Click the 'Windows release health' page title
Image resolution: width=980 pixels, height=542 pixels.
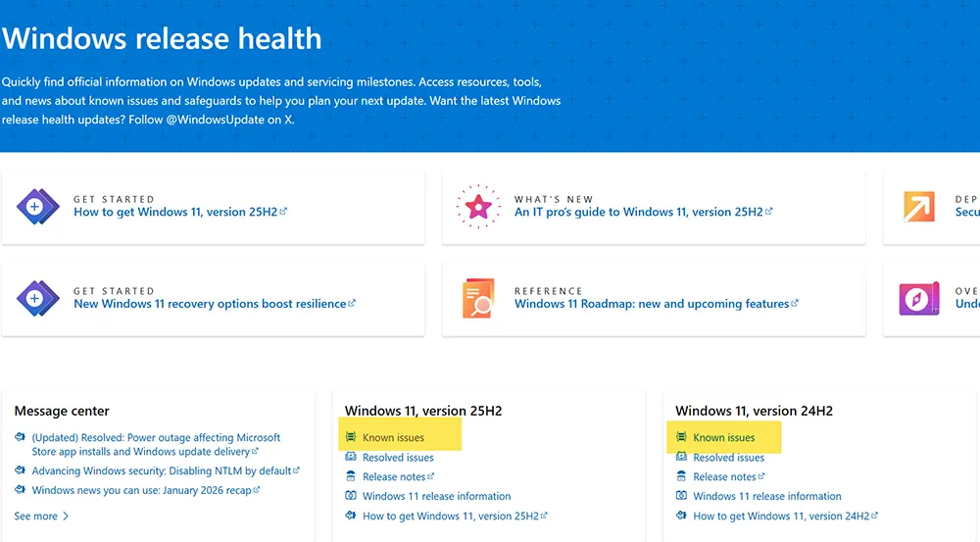point(162,39)
